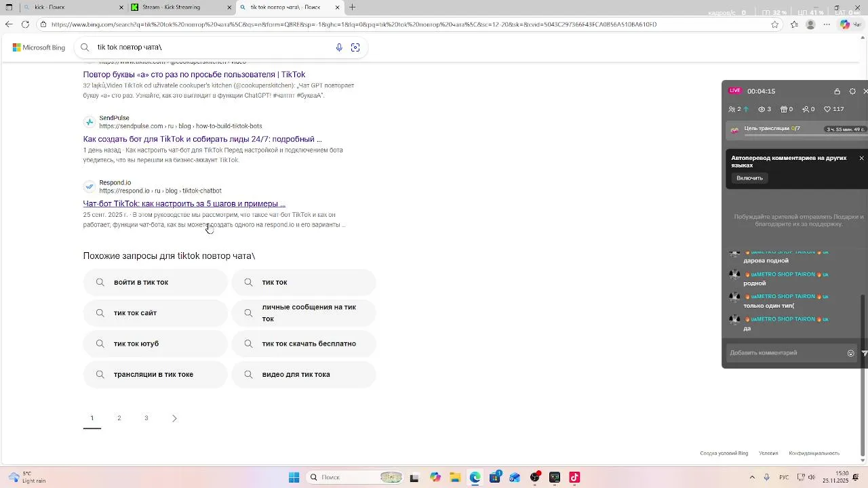Click the taskbar Поиск search box

[356, 477]
